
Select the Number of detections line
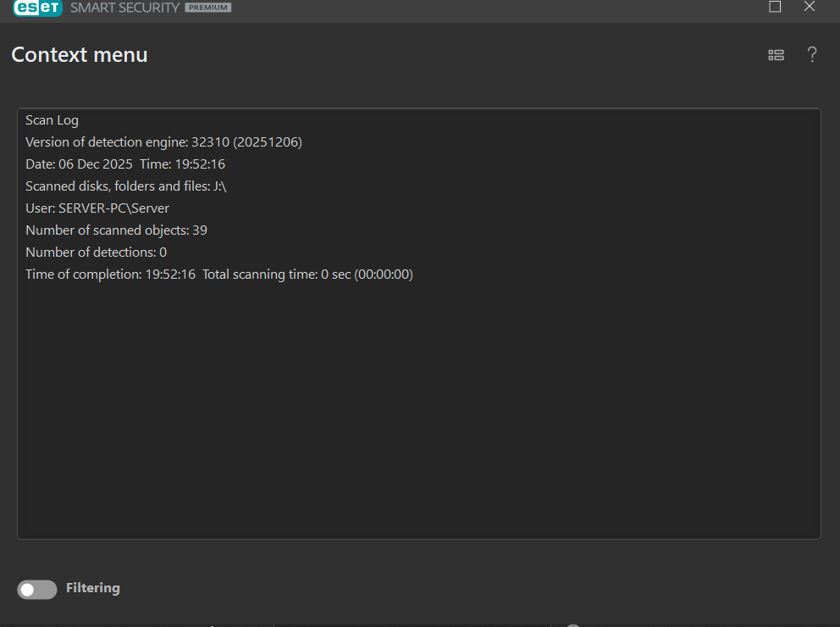[96, 252]
